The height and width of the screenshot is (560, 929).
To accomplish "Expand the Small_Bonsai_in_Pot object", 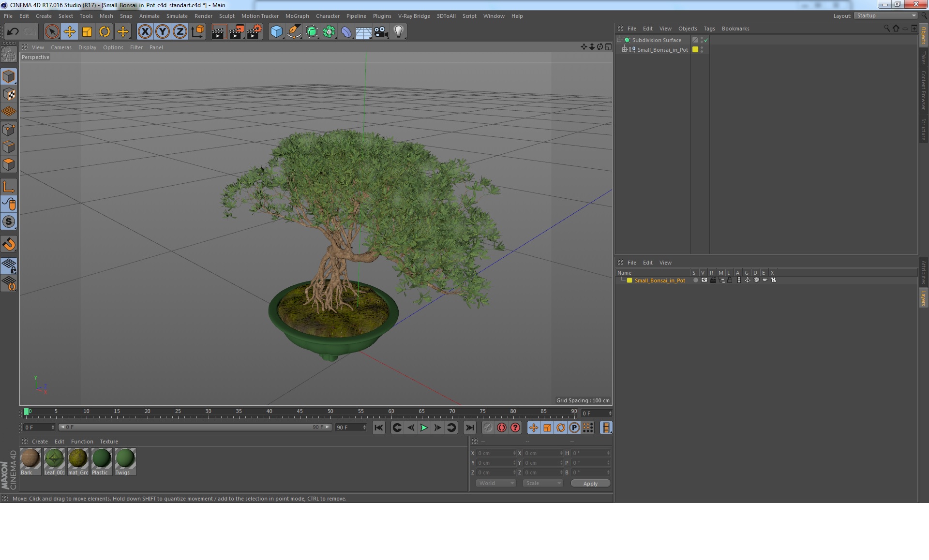I will [624, 49].
